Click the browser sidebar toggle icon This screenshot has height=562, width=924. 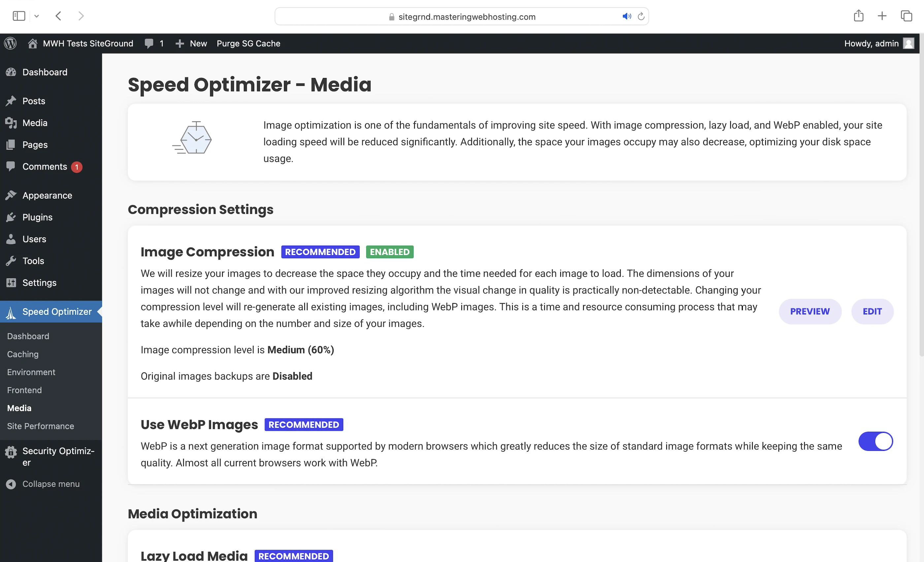19,16
